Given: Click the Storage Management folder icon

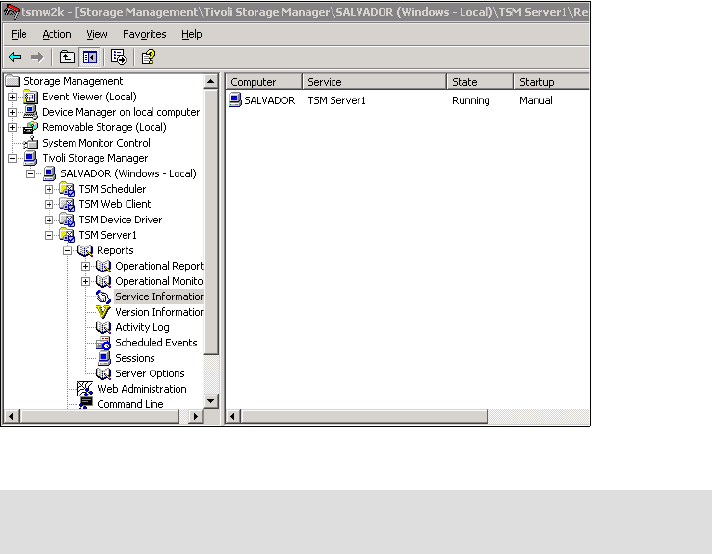Looking at the screenshot, I should pos(13,81).
